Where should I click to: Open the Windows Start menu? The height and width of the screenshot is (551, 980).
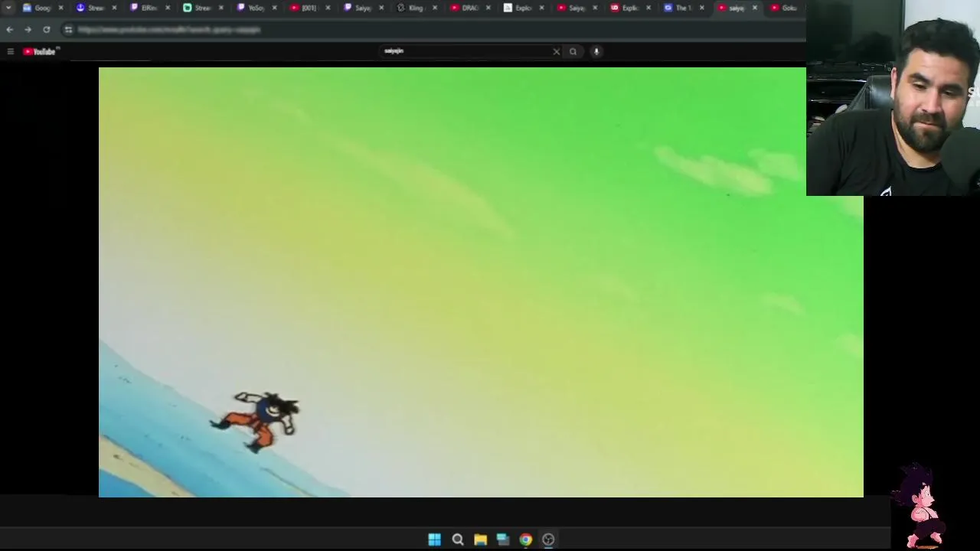pos(434,540)
